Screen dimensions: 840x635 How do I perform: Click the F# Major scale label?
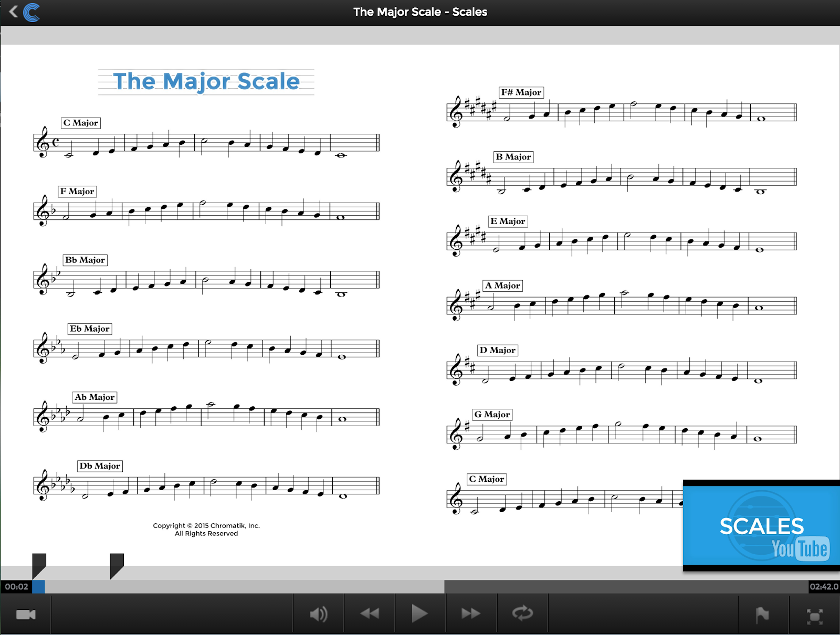(521, 92)
